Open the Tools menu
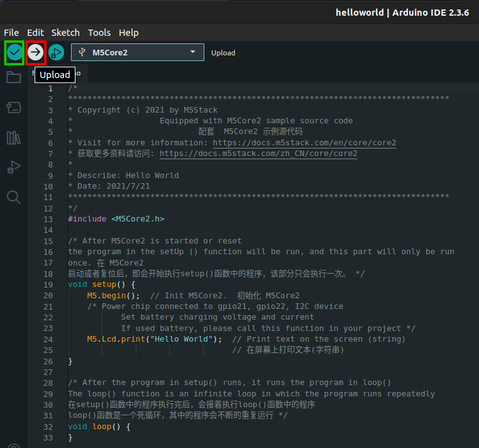 tap(99, 33)
